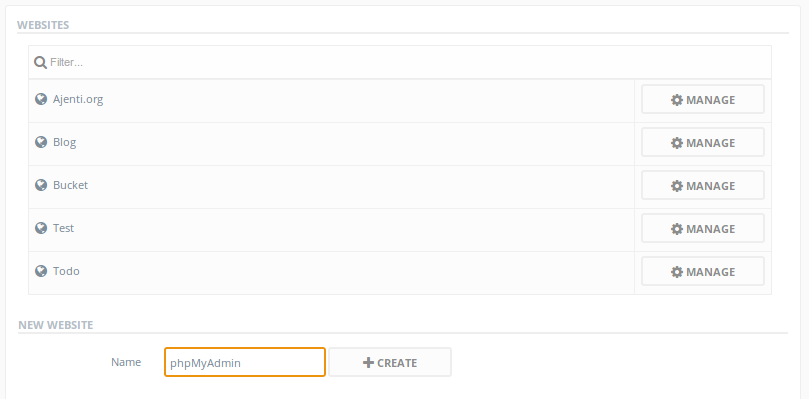Manage the Blog website
This screenshot has height=399, width=809.
[x=703, y=142]
